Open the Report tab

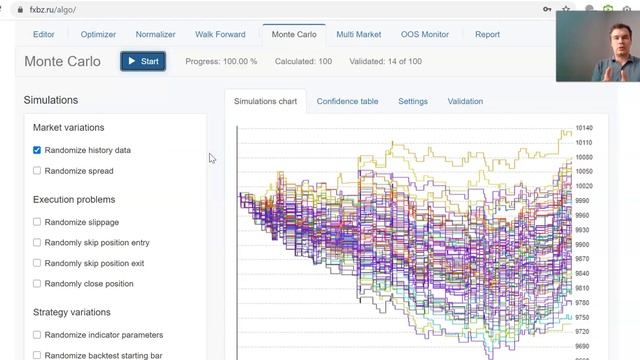(487, 34)
